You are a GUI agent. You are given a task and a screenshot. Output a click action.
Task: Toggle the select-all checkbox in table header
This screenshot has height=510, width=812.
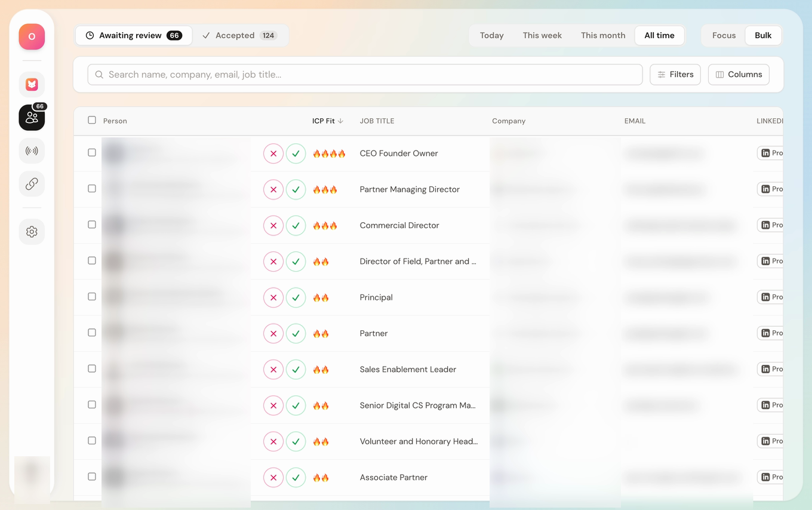pos(92,120)
